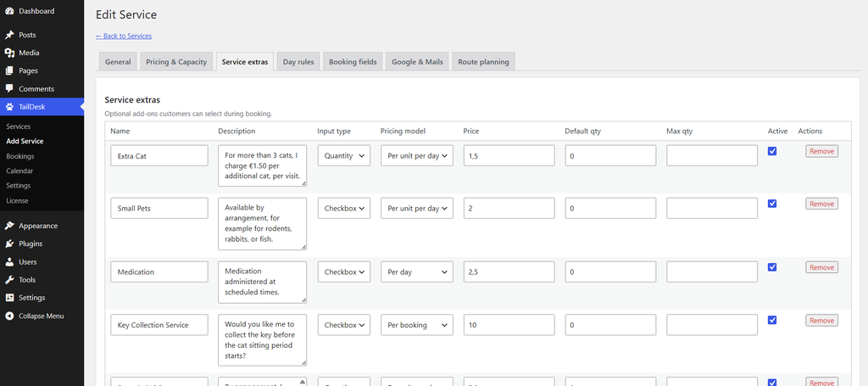This screenshot has width=868, height=386.
Task: Open the Plugins plug icon
Action: point(9,243)
